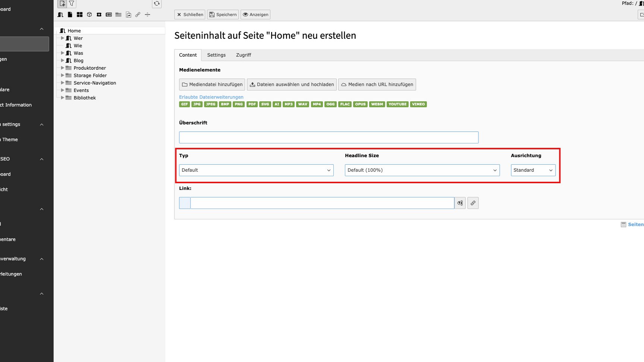
Task: Click the Speichern button
Action: click(x=223, y=15)
